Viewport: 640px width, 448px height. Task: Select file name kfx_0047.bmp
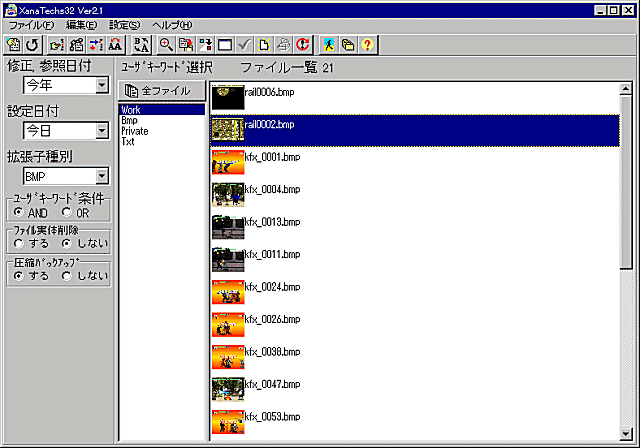pyautogui.click(x=272, y=384)
